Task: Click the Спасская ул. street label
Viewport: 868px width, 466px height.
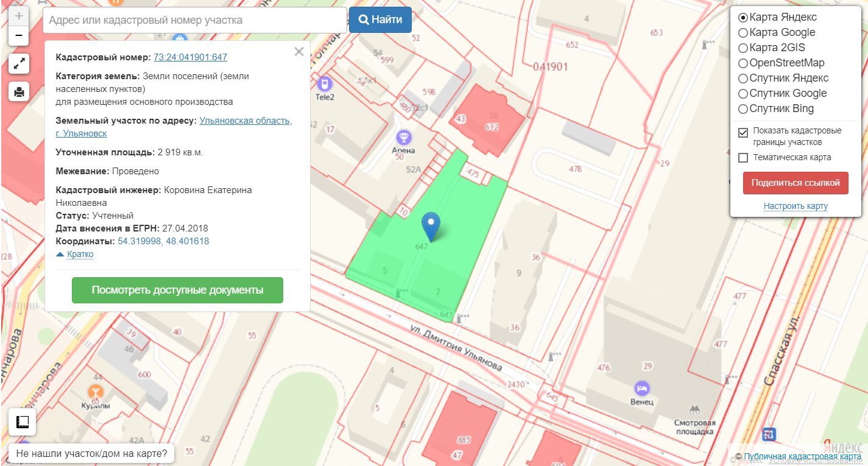Action: point(782,350)
